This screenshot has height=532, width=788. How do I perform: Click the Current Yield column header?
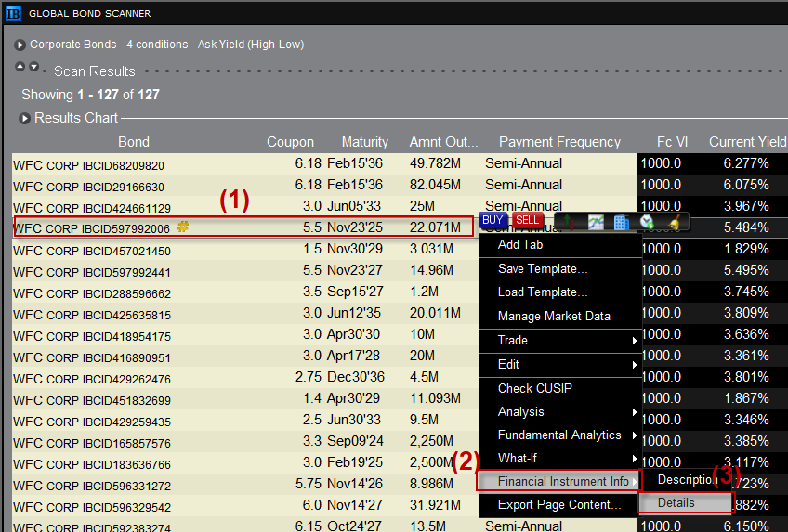(747, 142)
